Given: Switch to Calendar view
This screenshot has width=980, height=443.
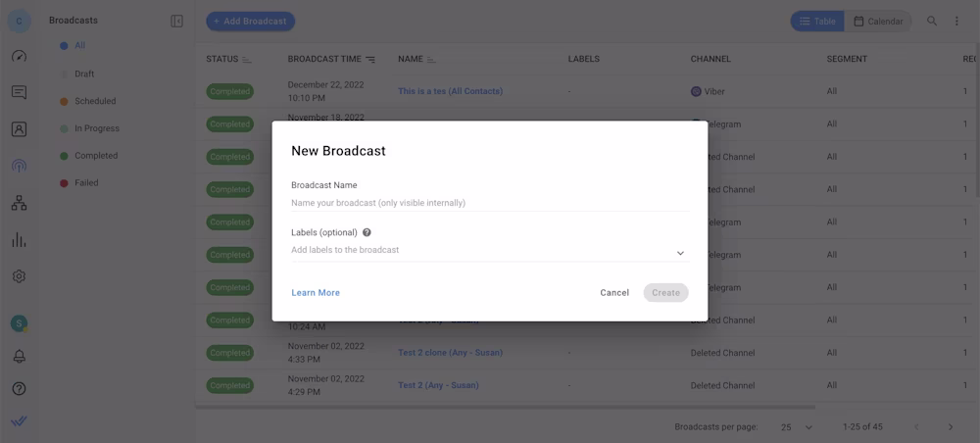Looking at the screenshot, I should click(x=878, y=22).
